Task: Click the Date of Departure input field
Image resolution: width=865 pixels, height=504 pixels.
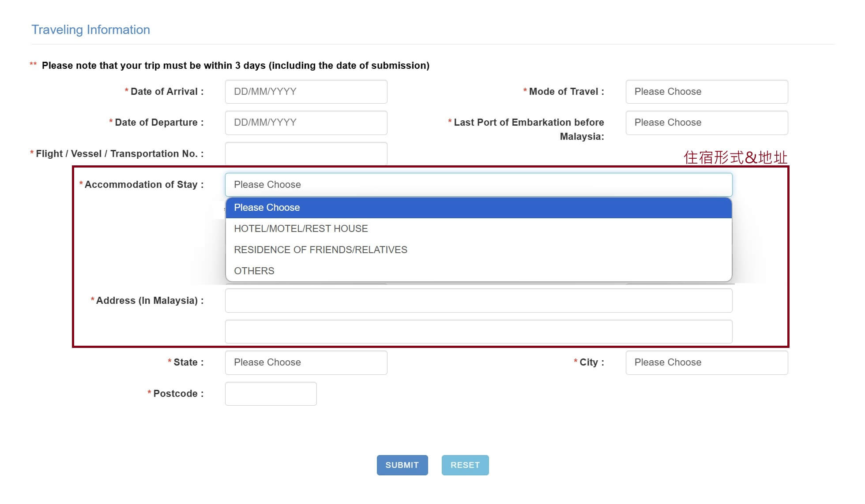Action: coord(306,123)
